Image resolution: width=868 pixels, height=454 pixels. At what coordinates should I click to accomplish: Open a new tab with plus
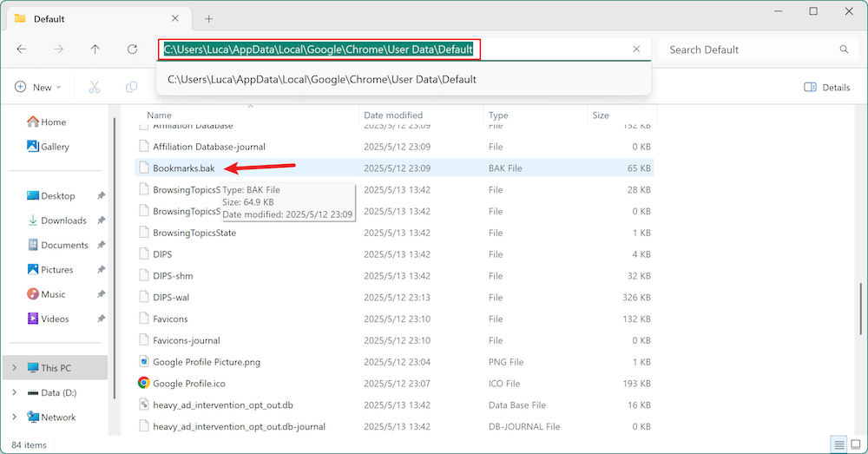[x=208, y=19]
